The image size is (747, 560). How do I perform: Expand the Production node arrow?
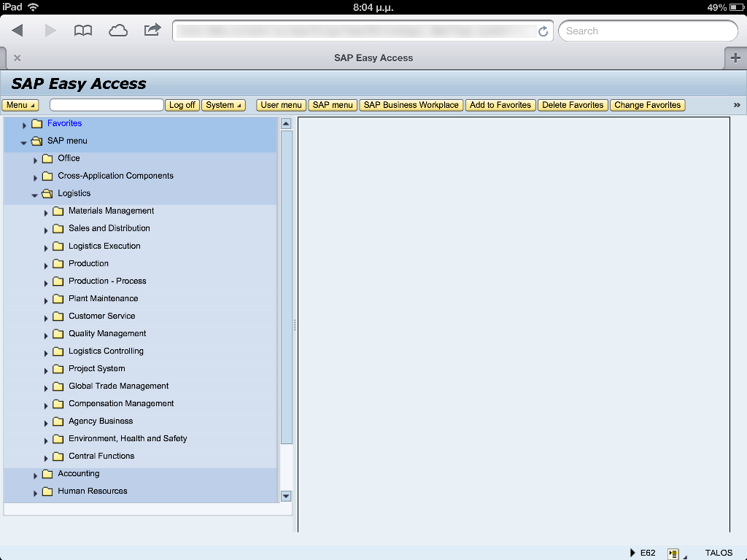pos(46,265)
